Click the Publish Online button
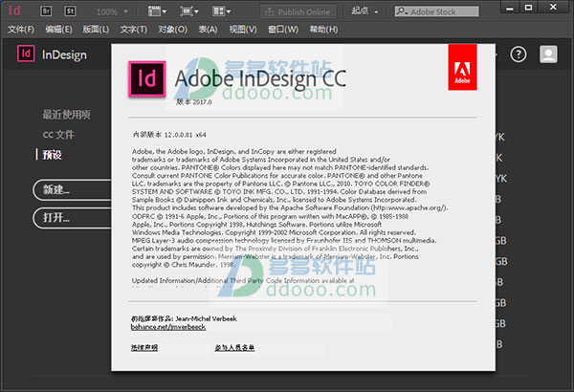This screenshot has height=392, width=574. pos(298,12)
